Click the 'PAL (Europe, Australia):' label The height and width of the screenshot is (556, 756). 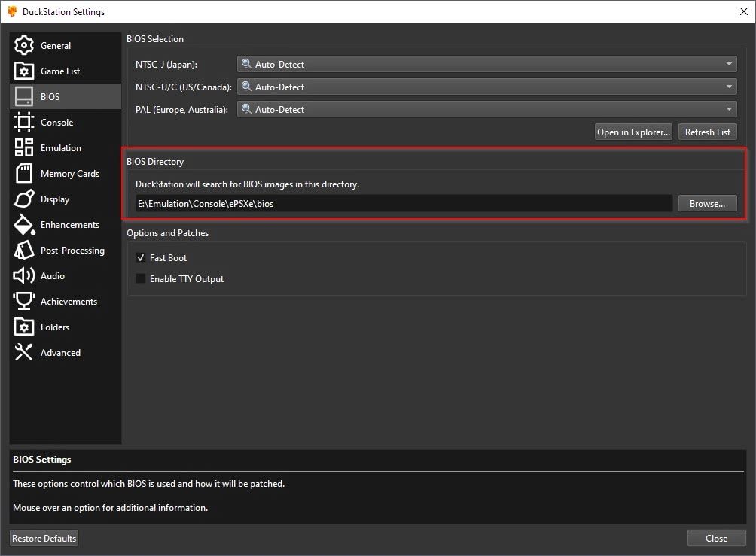(181, 109)
